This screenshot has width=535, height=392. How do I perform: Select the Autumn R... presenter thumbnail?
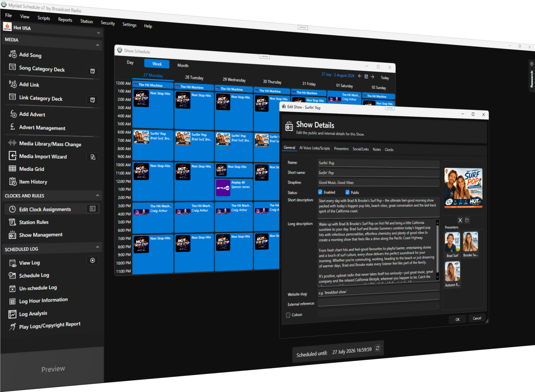pyautogui.click(x=452, y=274)
